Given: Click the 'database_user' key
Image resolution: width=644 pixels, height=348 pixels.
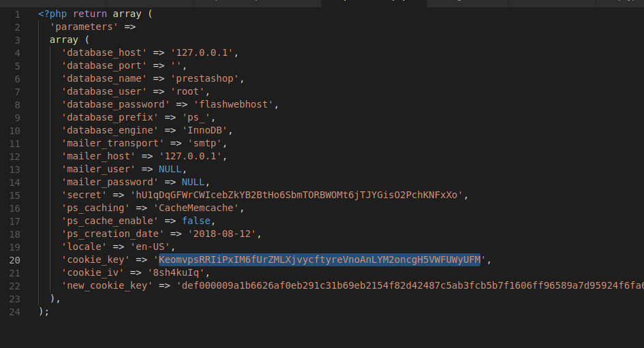Looking at the screenshot, I should click(104, 91).
